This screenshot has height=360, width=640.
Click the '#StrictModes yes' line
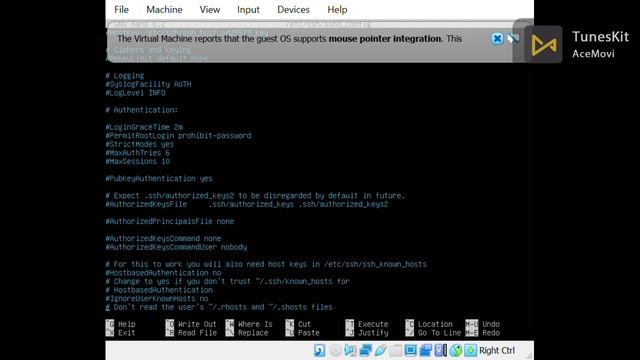[x=140, y=144]
